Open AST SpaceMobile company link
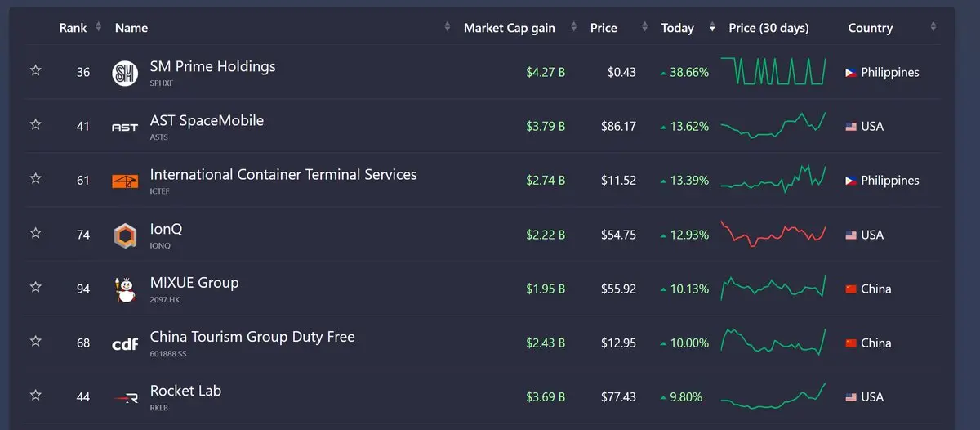This screenshot has height=430, width=980. click(x=207, y=121)
